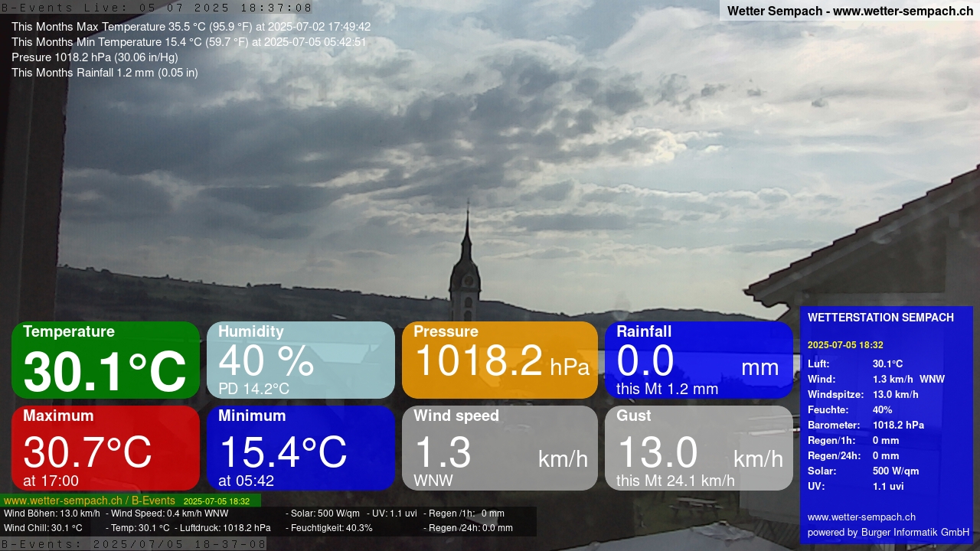
Task: Click UV 1.1 uvi in bottom ticker
Action: click(394, 514)
